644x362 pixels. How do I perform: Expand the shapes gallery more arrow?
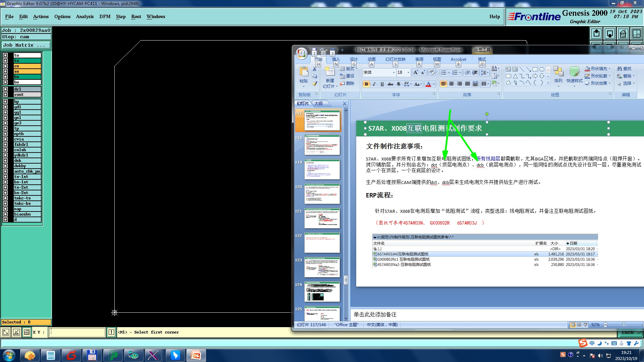(x=548, y=83)
